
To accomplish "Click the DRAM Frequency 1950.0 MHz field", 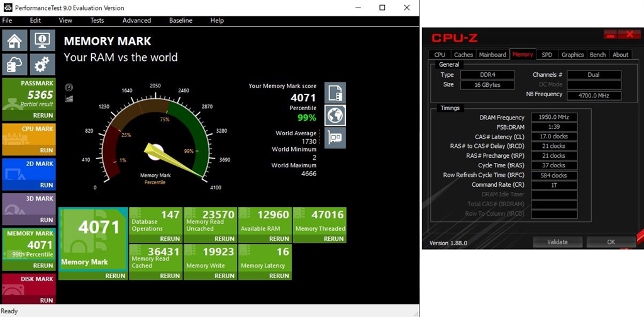I will tap(554, 118).
